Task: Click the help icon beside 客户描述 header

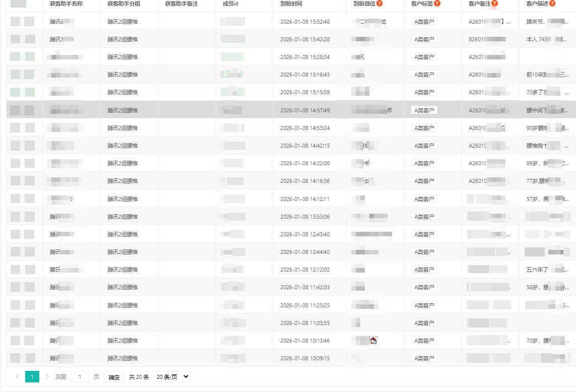Action: point(552,4)
